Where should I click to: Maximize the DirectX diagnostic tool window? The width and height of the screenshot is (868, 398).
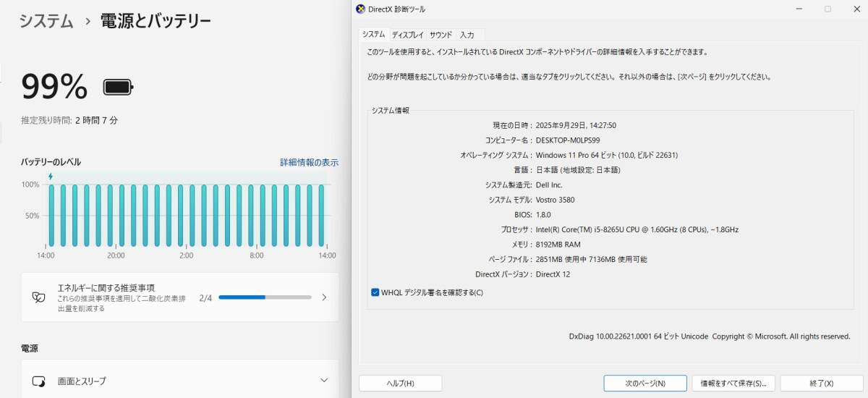[x=827, y=9]
